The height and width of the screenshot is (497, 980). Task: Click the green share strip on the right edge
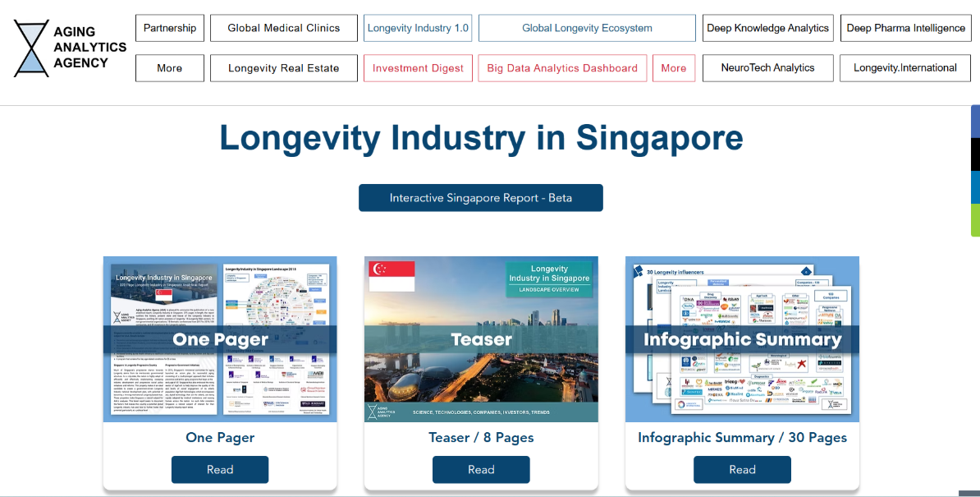point(975,220)
